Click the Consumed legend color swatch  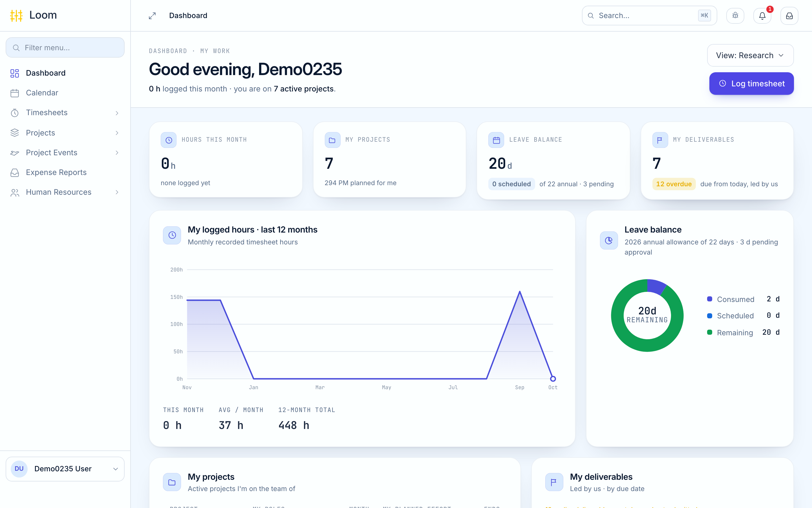710,299
